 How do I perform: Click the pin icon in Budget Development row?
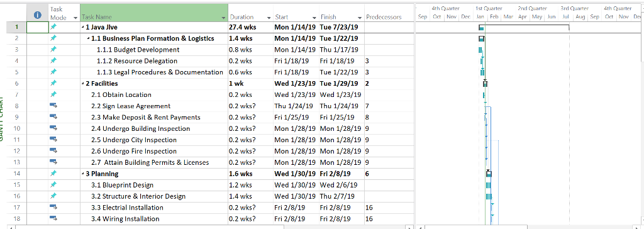53,50
